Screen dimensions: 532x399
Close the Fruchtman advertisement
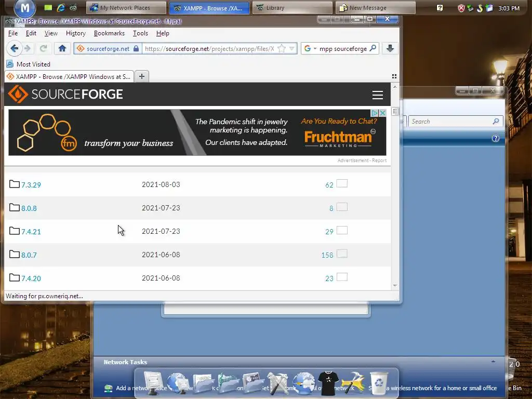point(382,113)
